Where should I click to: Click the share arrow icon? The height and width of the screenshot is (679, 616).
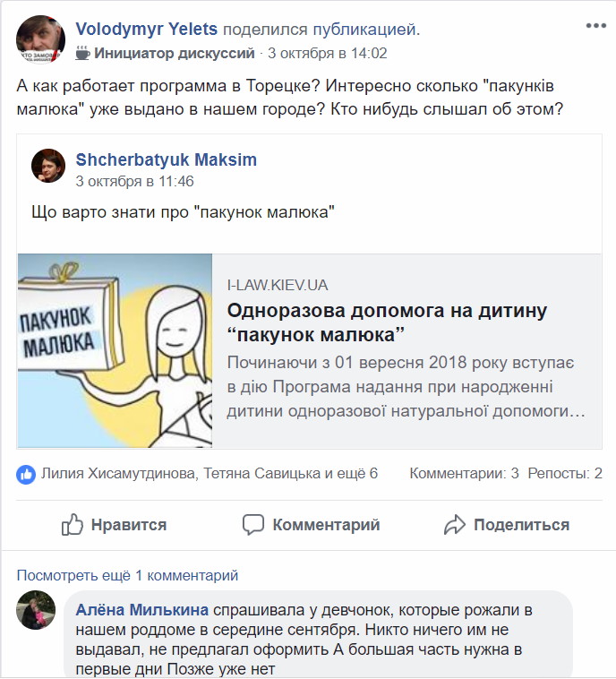tap(455, 524)
